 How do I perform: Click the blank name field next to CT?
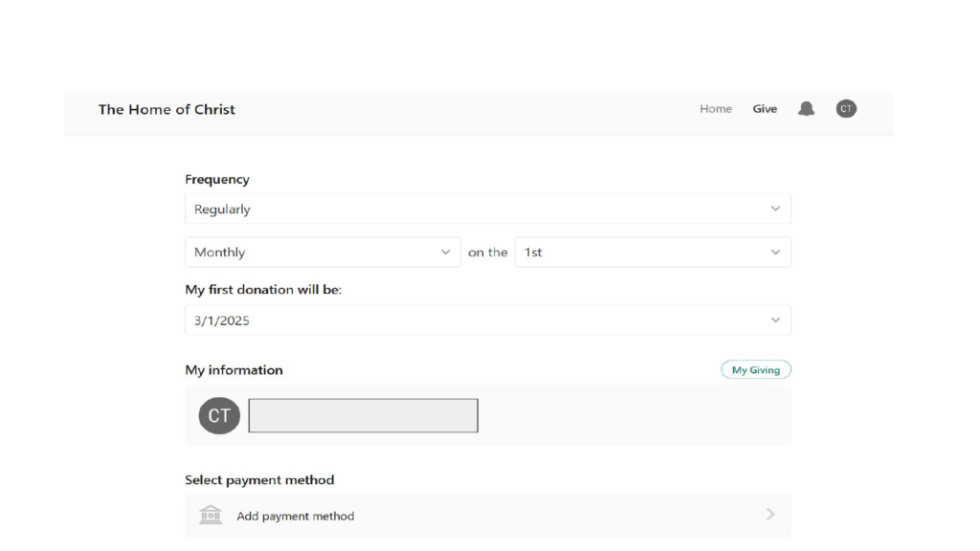point(363,415)
